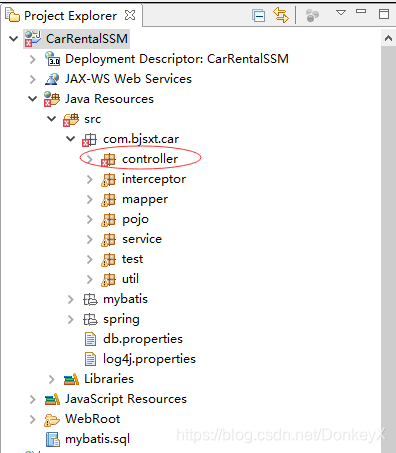Select the CarRentalSSM project label

point(87,39)
